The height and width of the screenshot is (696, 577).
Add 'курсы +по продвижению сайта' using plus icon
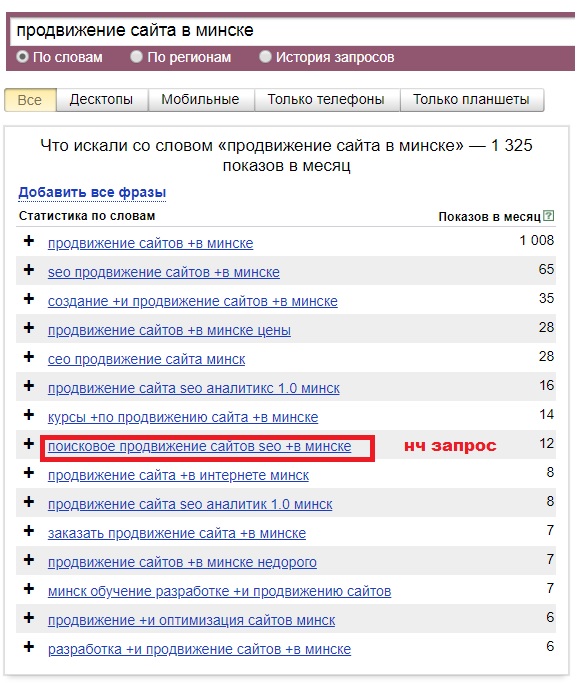[x=29, y=415]
